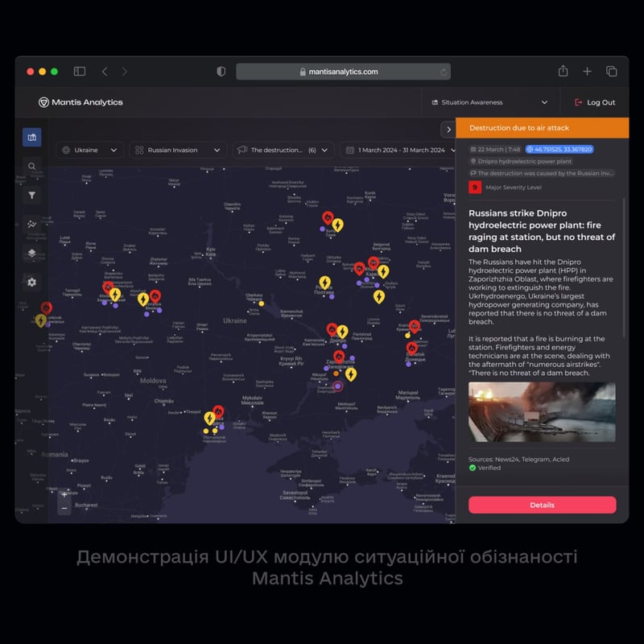
Task: Click the search magnifier in the sidebar
Action: (31, 167)
